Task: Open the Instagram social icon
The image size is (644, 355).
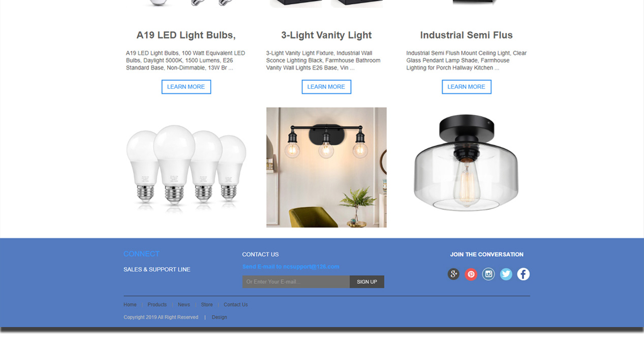Action: 488,274
